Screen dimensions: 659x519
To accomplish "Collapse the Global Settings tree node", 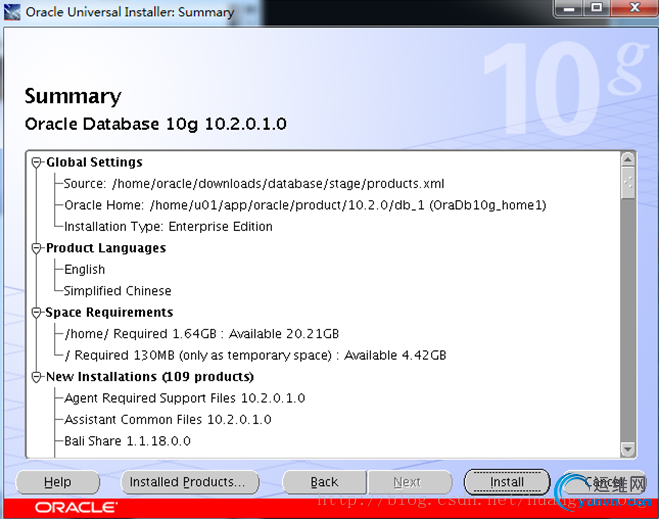I will coord(37,162).
